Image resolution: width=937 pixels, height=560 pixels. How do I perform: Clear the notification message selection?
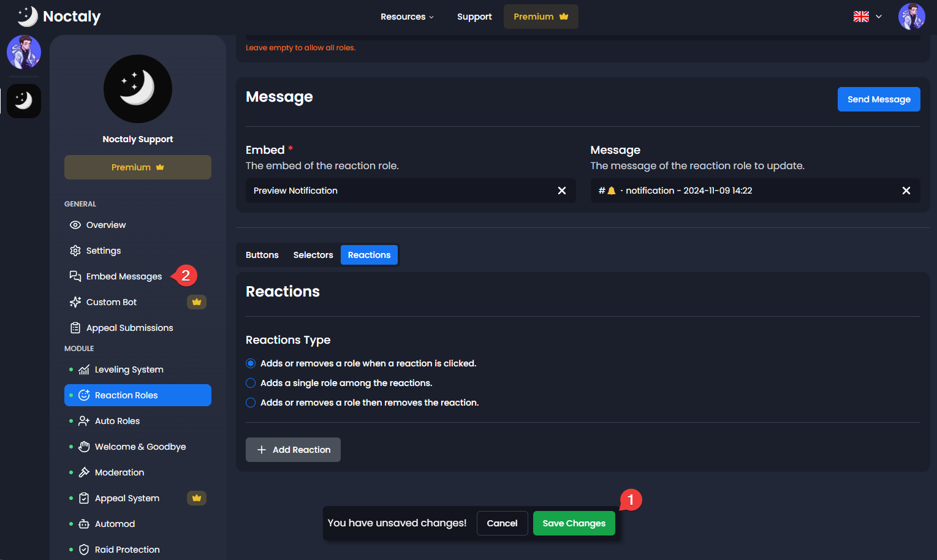906,191
